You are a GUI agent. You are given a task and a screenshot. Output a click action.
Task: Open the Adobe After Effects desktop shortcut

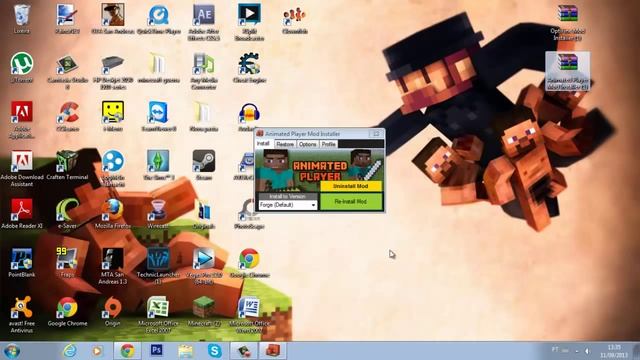[204, 22]
